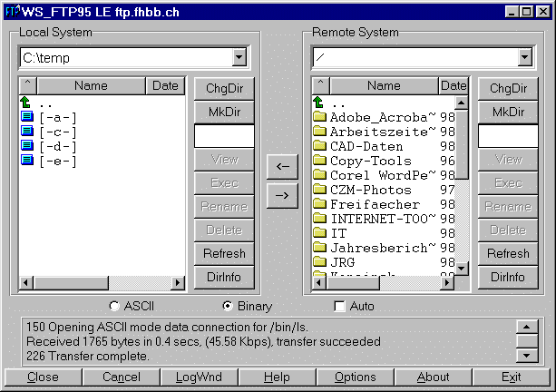Click the local Refresh button

coord(224,253)
